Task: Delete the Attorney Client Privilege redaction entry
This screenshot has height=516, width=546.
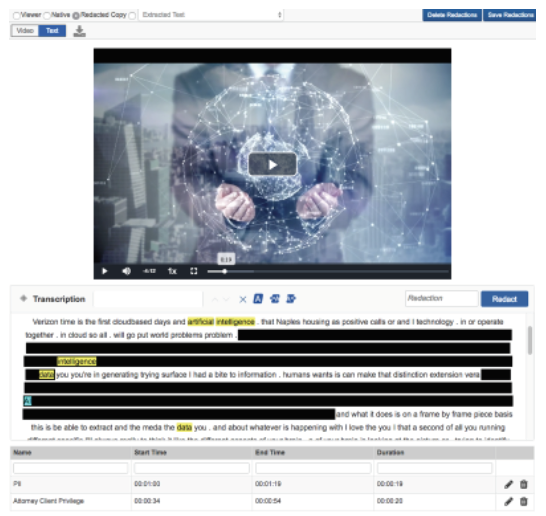Action: point(523,501)
